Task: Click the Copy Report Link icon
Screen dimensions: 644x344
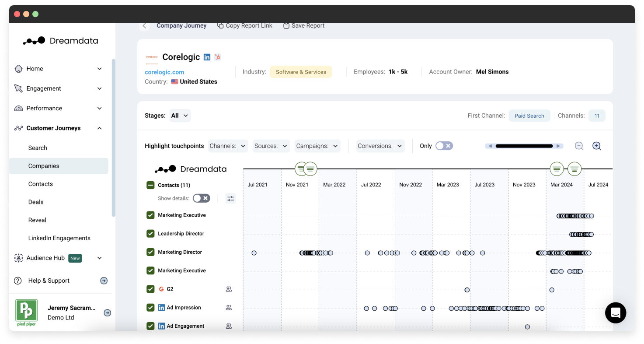Action: click(x=220, y=26)
